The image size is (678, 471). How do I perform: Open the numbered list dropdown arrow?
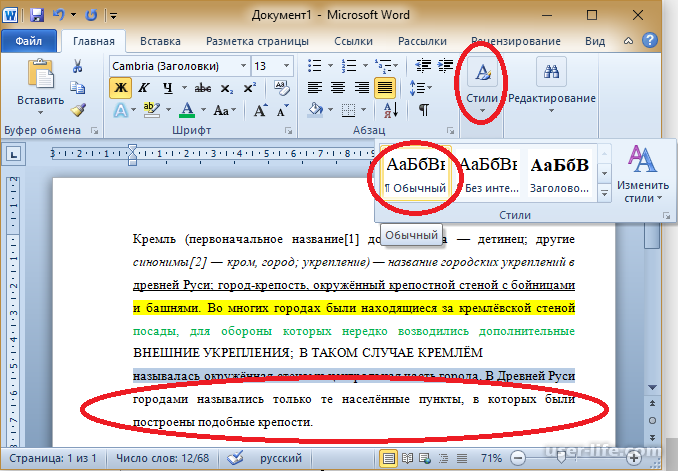(x=365, y=66)
